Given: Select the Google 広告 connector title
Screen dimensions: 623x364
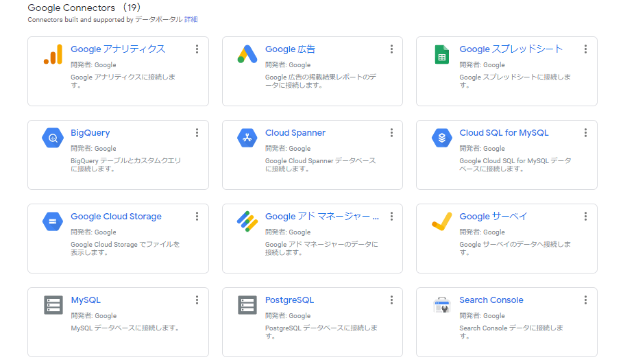Looking at the screenshot, I should point(291,49).
